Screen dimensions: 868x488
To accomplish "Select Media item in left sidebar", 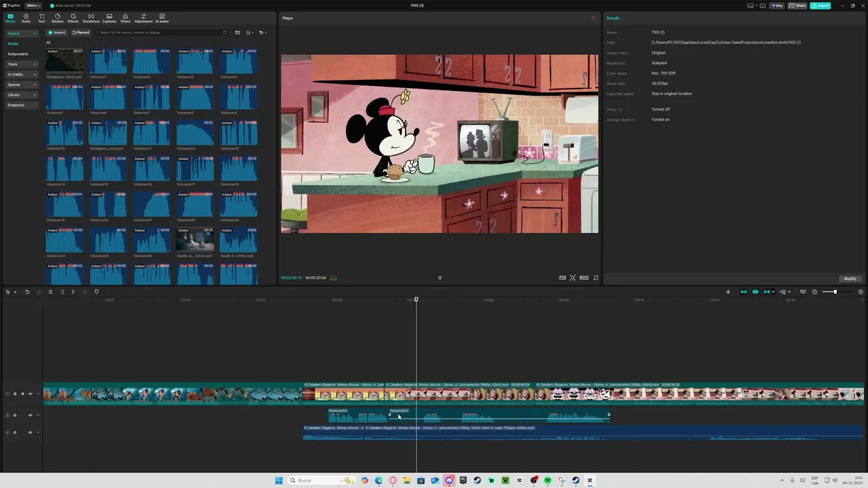I will click(13, 43).
